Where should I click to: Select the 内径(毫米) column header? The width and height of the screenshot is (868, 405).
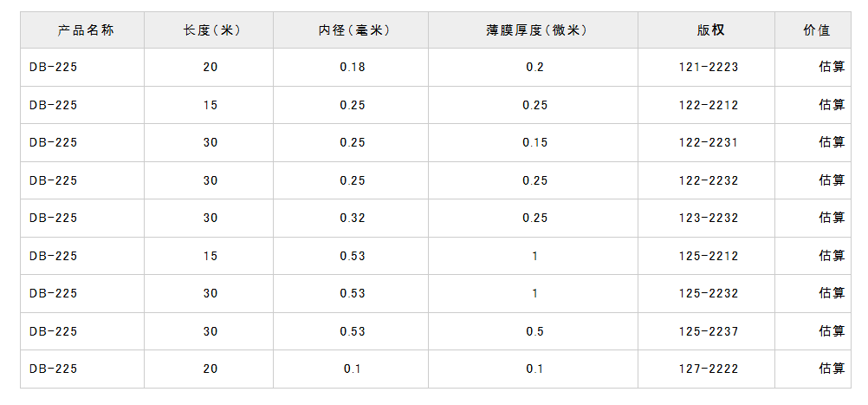point(353,30)
